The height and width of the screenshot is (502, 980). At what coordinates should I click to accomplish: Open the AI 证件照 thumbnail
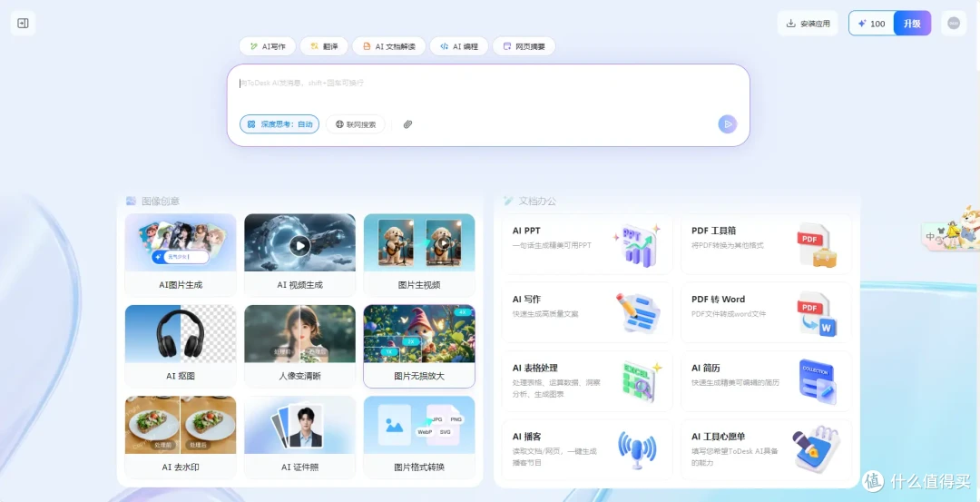pos(300,425)
